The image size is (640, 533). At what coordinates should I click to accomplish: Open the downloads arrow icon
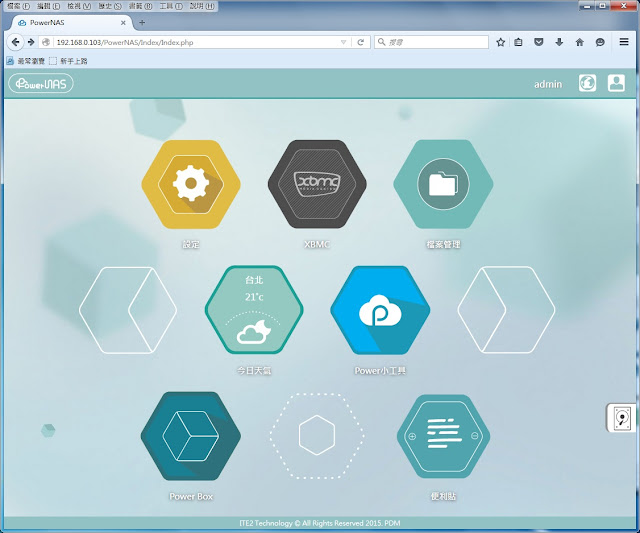click(559, 42)
